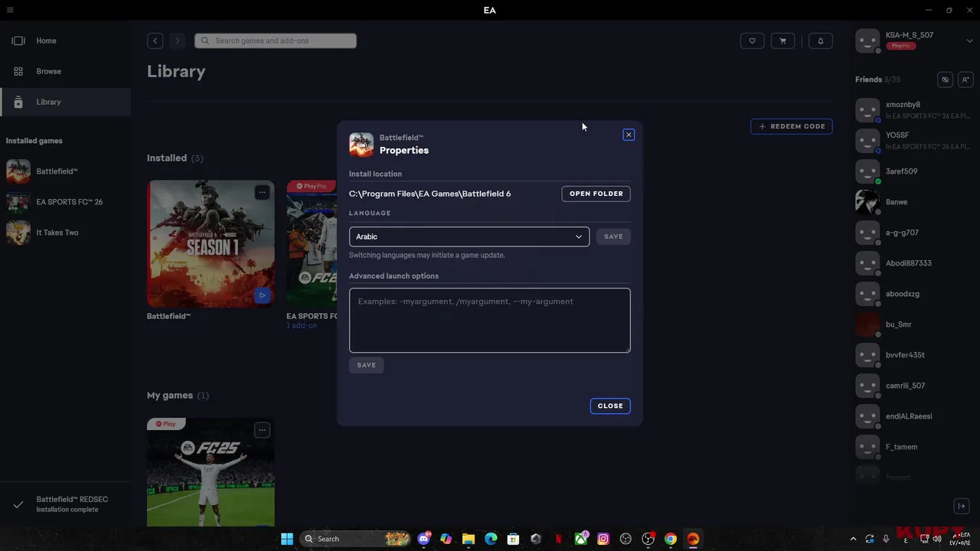Open friend camriii_507
Image resolution: width=980 pixels, height=551 pixels.
[914, 386]
